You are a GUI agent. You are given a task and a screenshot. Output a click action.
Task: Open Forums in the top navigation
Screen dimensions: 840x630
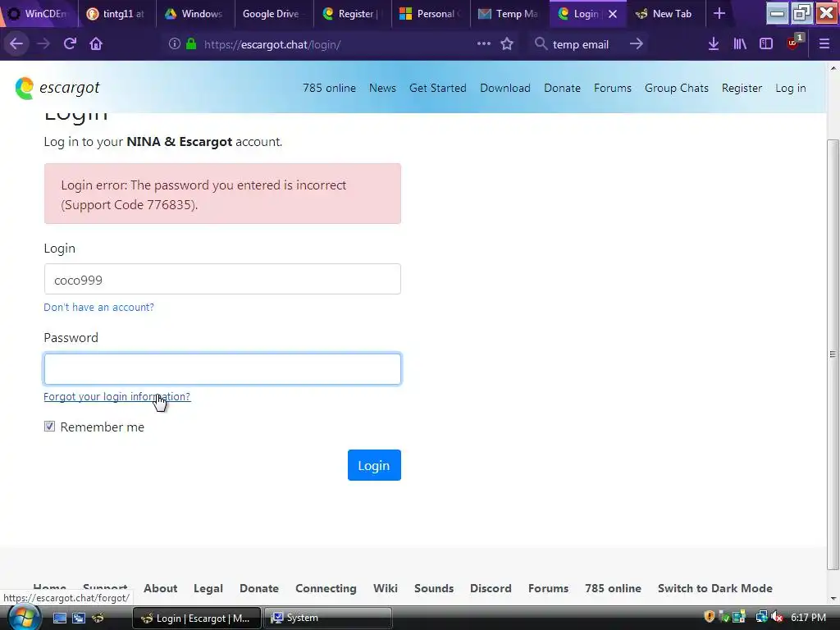pyautogui.click(x=612, y=88)
